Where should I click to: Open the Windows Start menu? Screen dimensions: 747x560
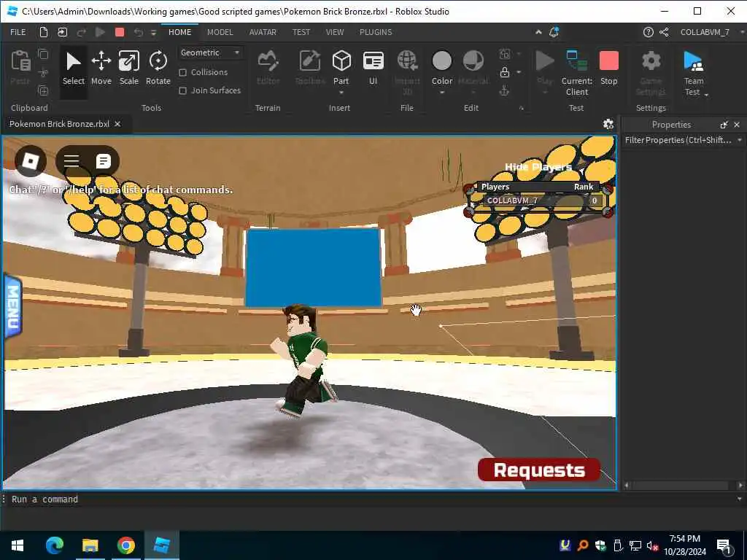pos(18,545)
